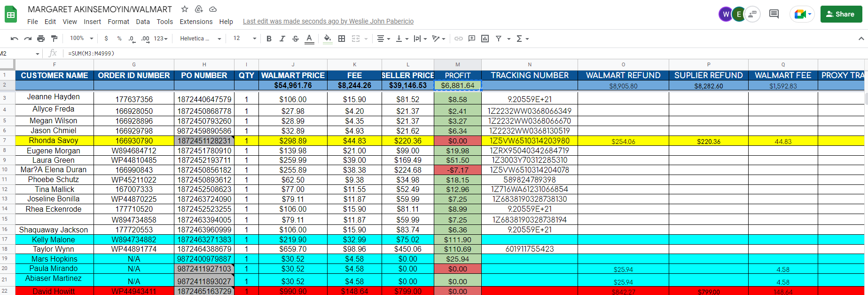Toggle italic formatting
Image resolution: width=868 pixels, height=295 pixels.
(282, 39)
